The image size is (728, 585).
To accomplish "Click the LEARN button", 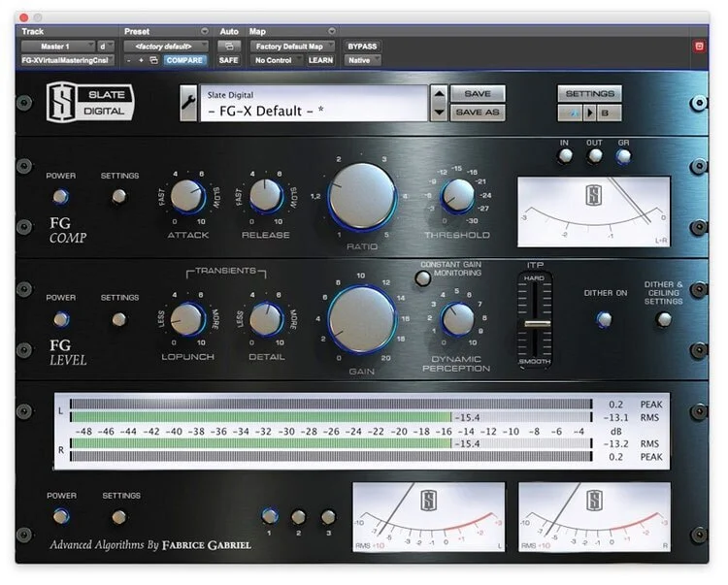I will tap(320, 60).
